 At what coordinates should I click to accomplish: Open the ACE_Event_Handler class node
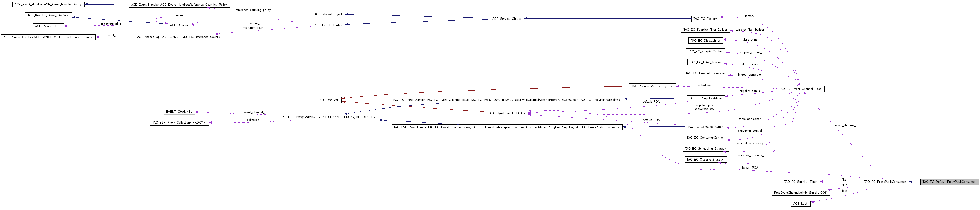tap(328, 25)
